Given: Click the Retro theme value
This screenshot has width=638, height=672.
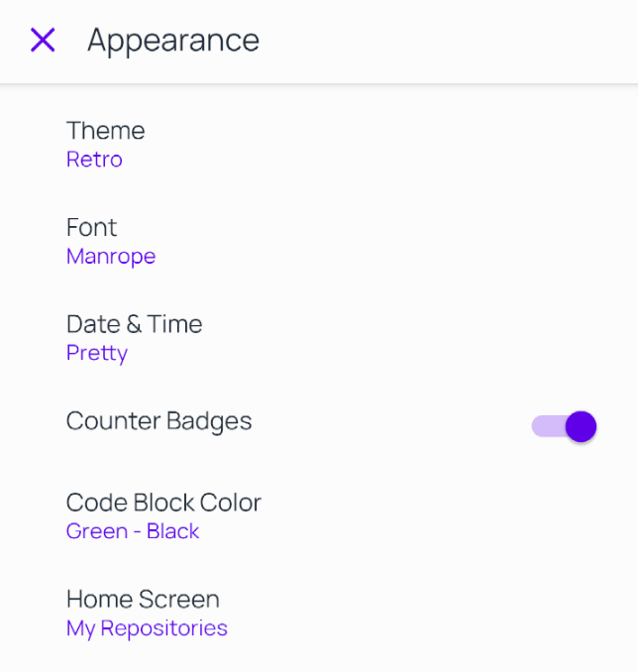Looking at the screenshot, I should 94,160.
